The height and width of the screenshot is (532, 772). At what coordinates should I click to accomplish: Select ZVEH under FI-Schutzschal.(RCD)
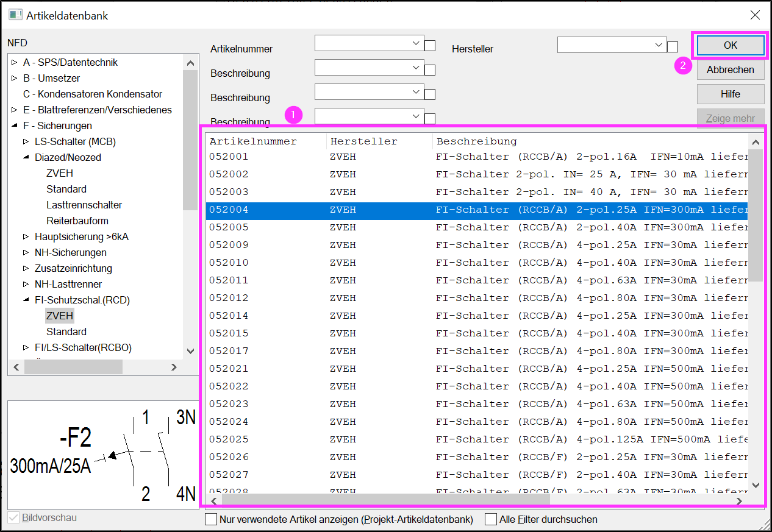(60, 316)
